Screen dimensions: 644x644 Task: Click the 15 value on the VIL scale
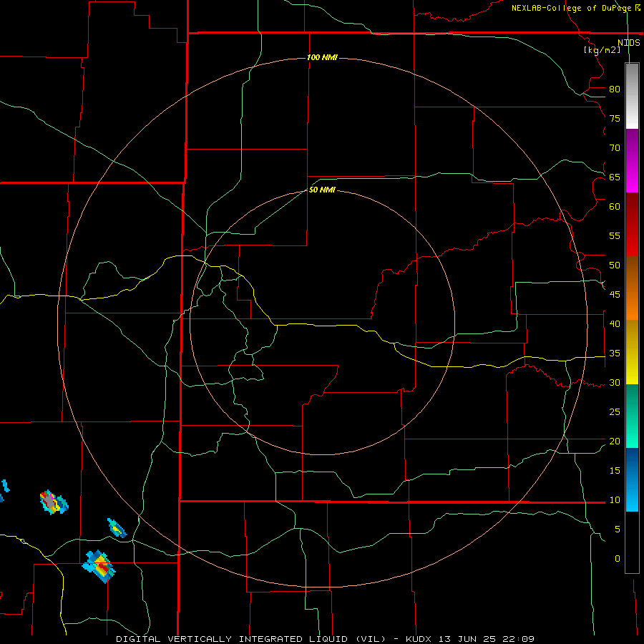pyautogui.click(x=615, y=471)
